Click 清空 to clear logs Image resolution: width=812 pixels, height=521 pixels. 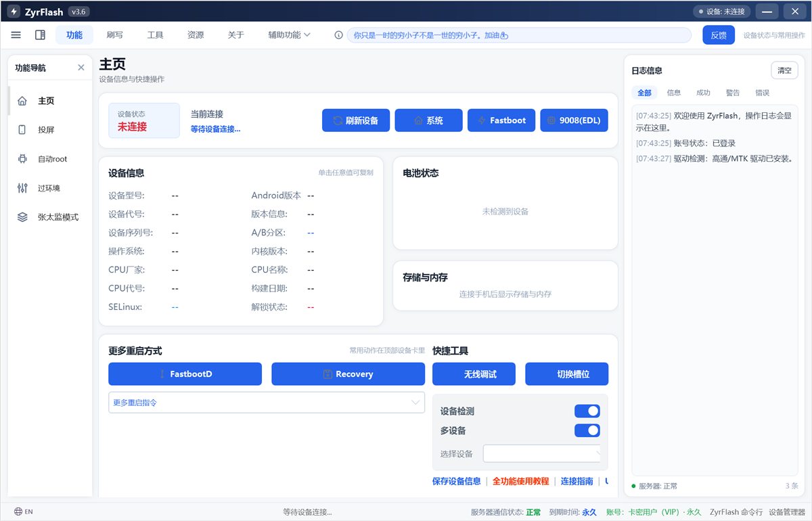click(784, 70)
